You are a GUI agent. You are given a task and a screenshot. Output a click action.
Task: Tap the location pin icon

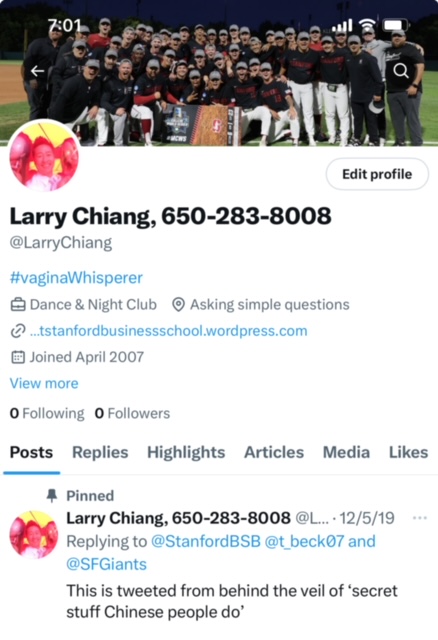click(178, 305)
